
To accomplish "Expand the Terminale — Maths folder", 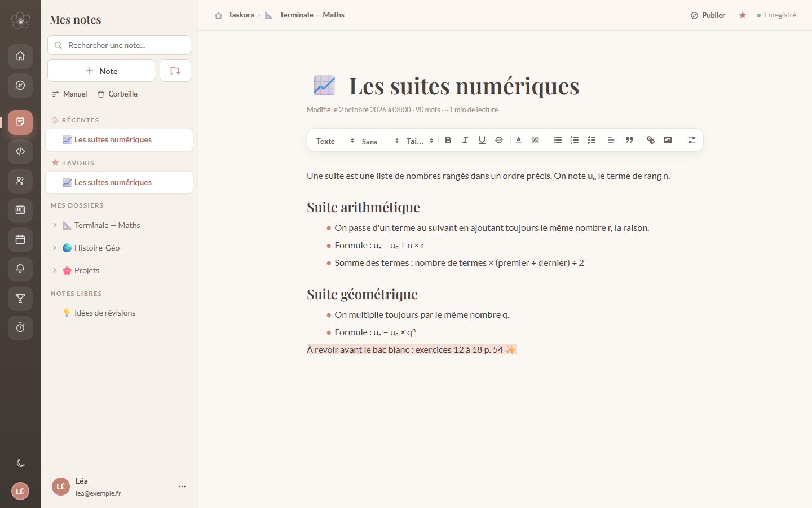I will (x=55, y=225).
